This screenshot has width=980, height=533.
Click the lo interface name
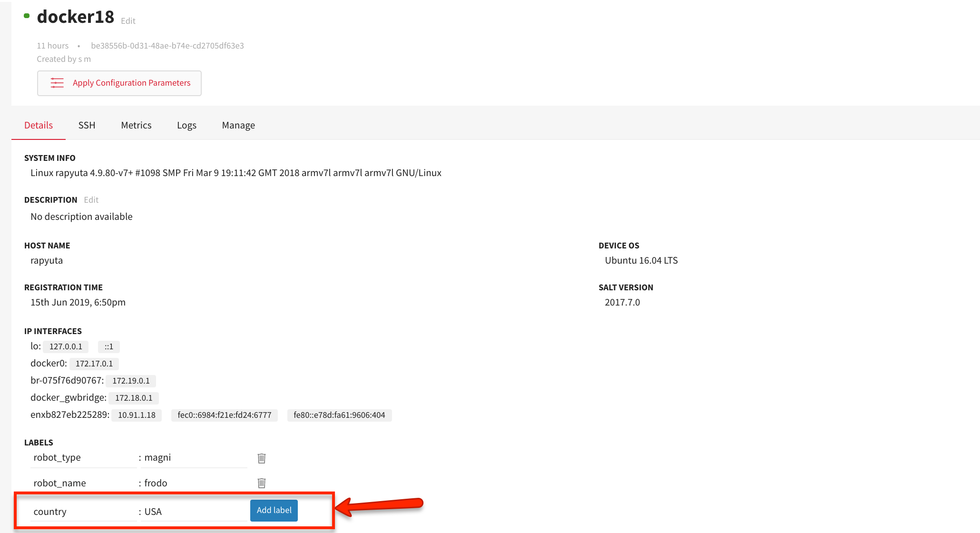(x=36, y=346)
